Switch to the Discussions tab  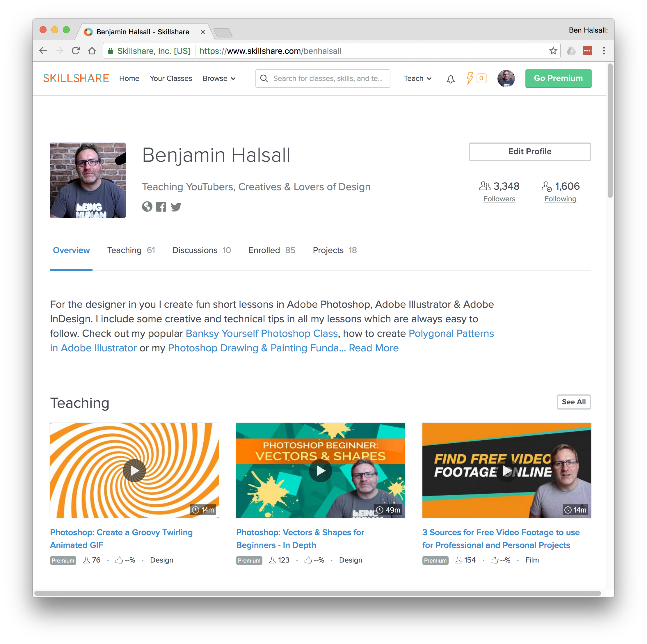pyautogui.click(x=195, y=250)
